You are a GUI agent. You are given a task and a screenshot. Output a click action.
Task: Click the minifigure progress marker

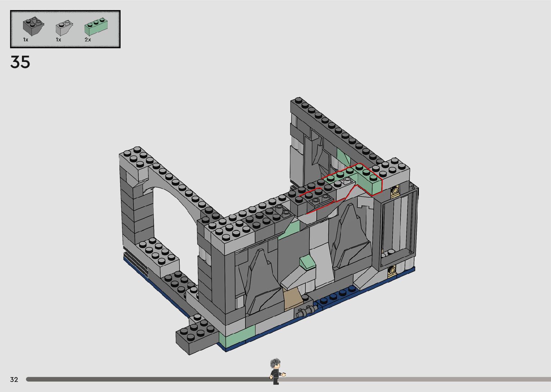point(276,371)
